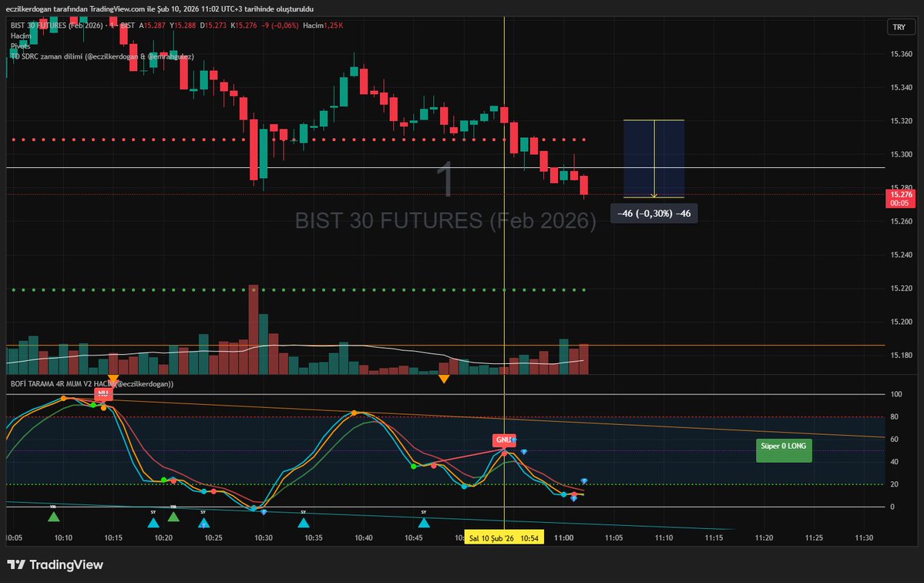Click the green triangle marker nearest 10:10
The width and height of the screenshot is (924, 583).
click(54, 517)
